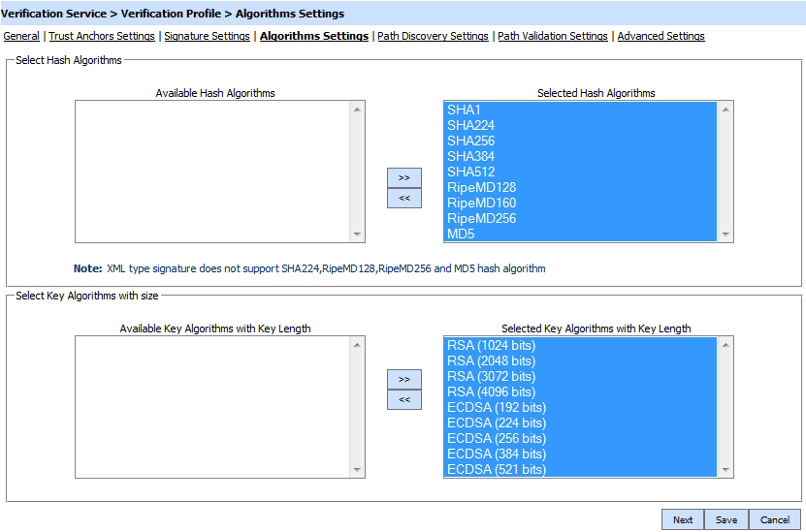Remove hash algorithms with << button
Screen dimensions: 806x532
(x=404, y=198)
